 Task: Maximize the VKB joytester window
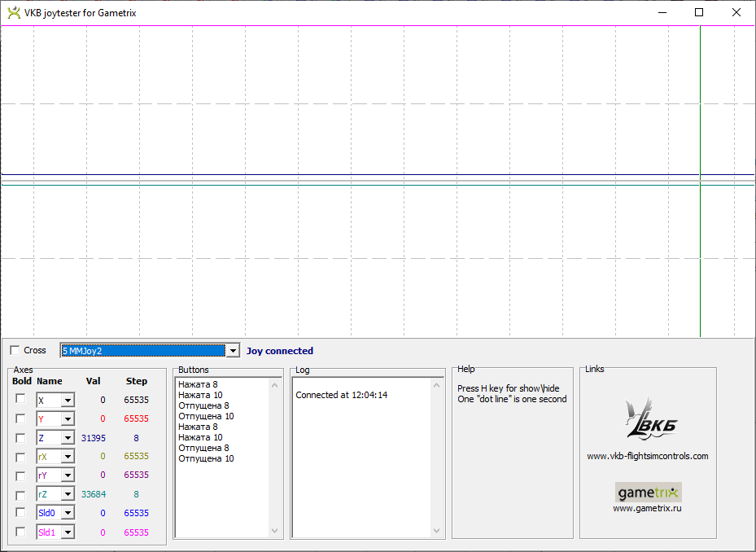698,12
